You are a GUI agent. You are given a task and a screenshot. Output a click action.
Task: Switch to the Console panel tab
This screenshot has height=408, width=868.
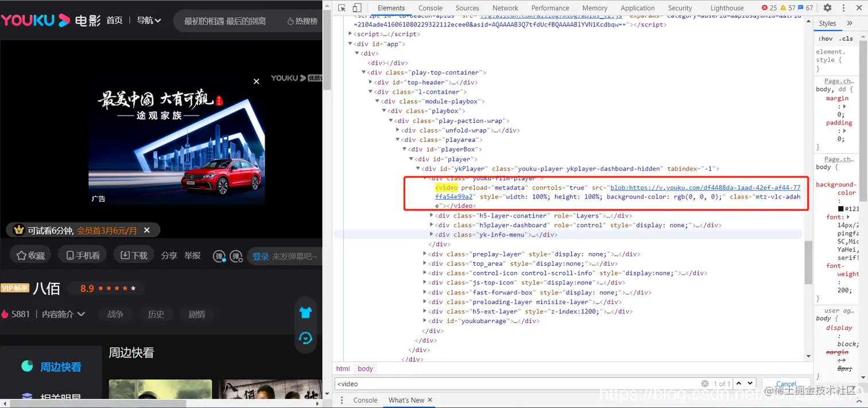click(431, 8)
